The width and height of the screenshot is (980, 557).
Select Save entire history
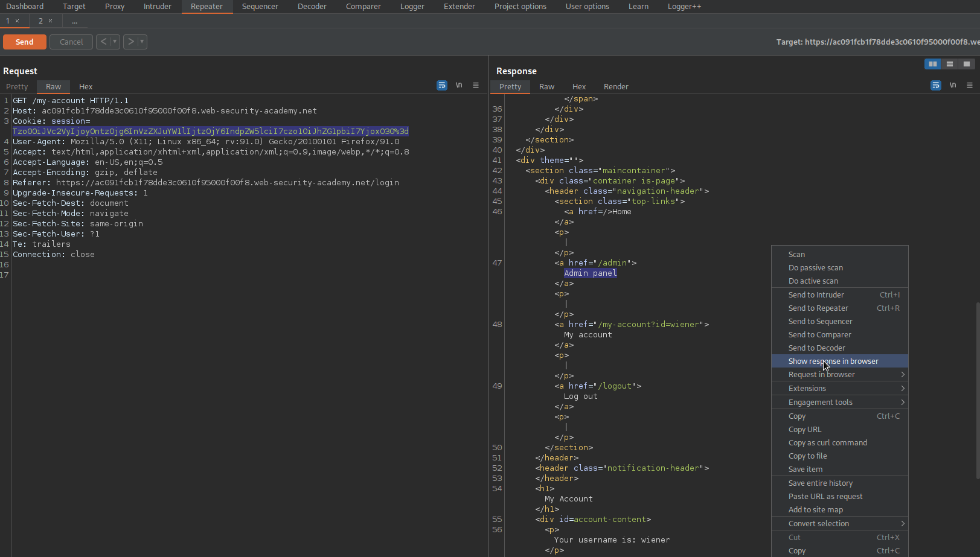840,483
